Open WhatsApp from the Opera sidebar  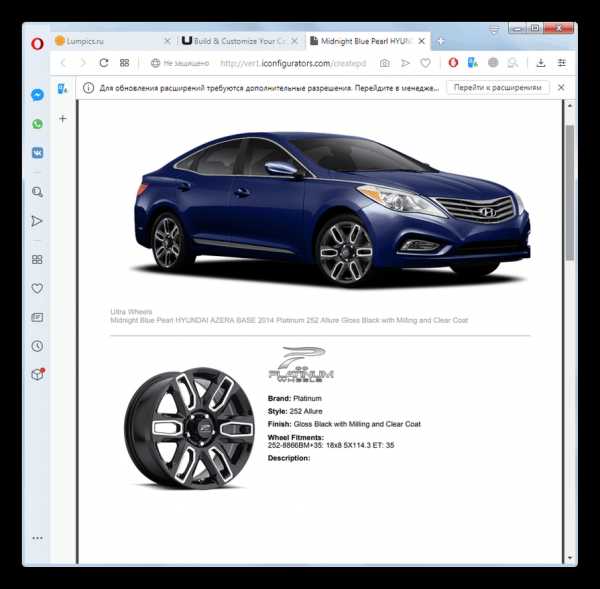[37, 125]
